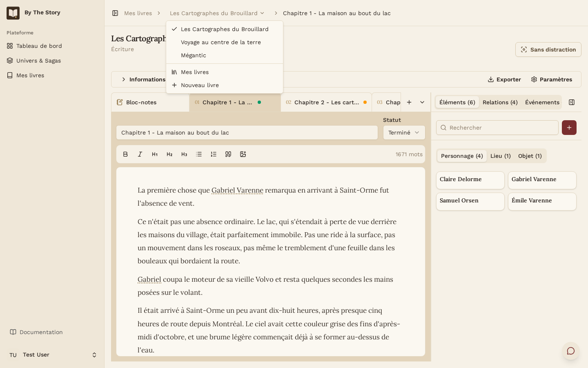This screenshot has width=588, height=368.
Task: Click the By The Story logo
Action: (13, 13)
